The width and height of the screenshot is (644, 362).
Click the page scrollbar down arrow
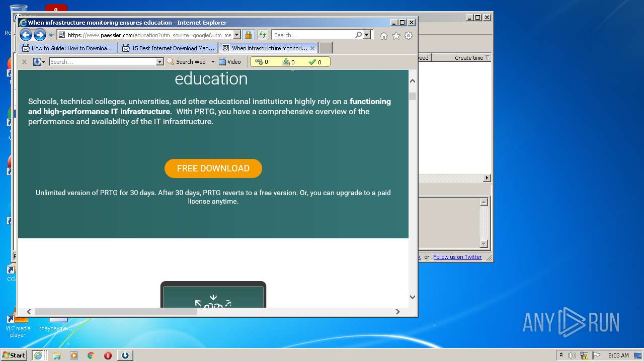(413, 297)
